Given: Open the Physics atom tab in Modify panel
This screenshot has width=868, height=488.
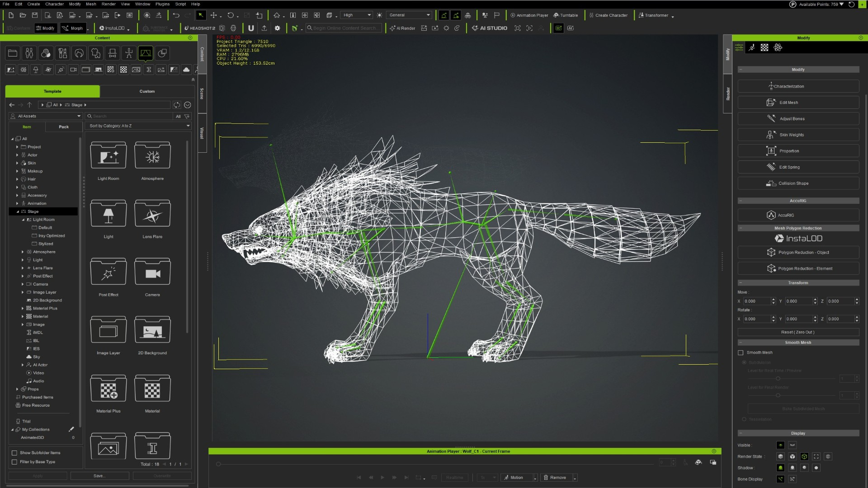Looking at the screenshot, I should tap(778, 47).
